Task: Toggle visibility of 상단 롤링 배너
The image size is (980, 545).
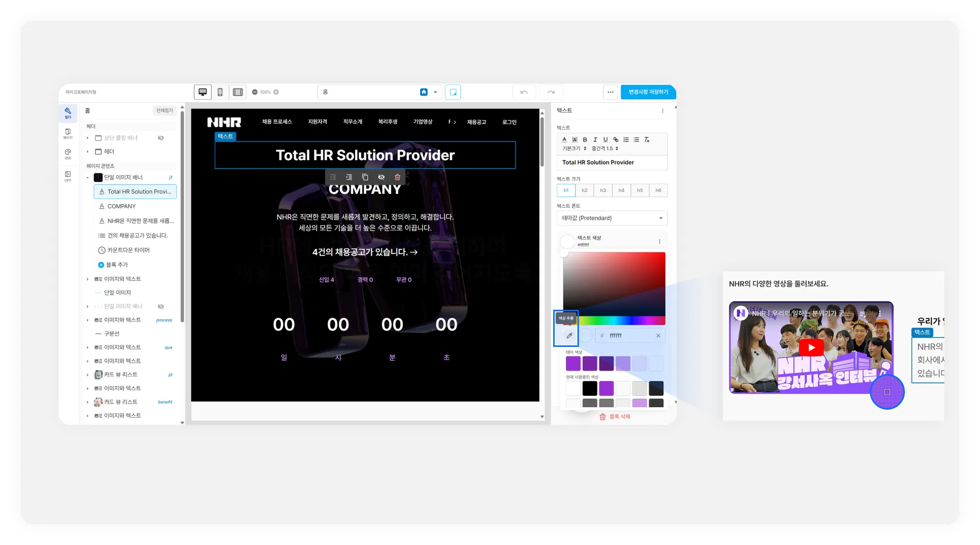Action: point(161,138)
